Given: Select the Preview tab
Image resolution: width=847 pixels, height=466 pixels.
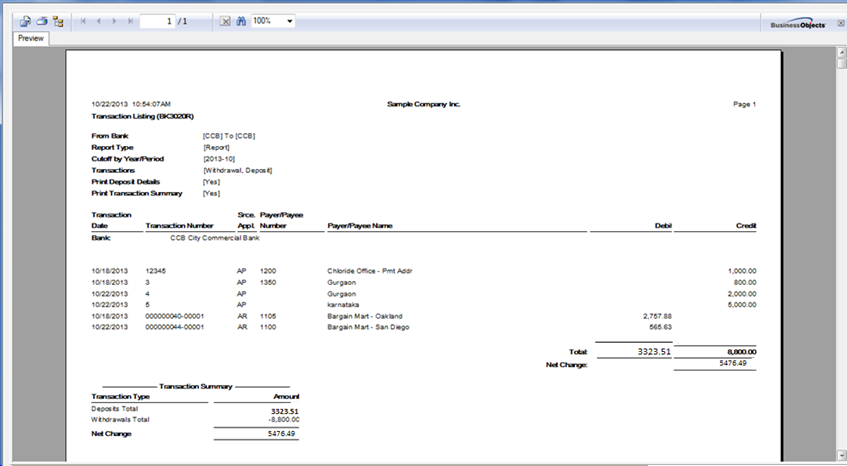Looking at the screenshot, I should click(31, 38).
